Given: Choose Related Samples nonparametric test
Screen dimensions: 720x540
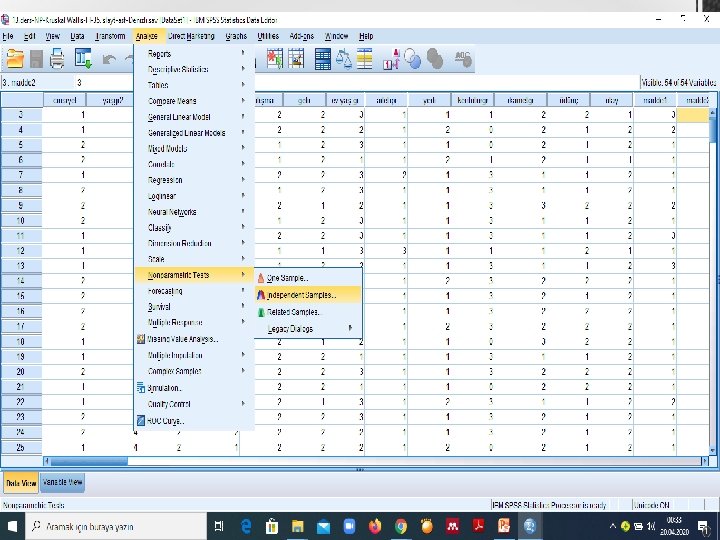Looking at the screenshot, I should [308, 312].
